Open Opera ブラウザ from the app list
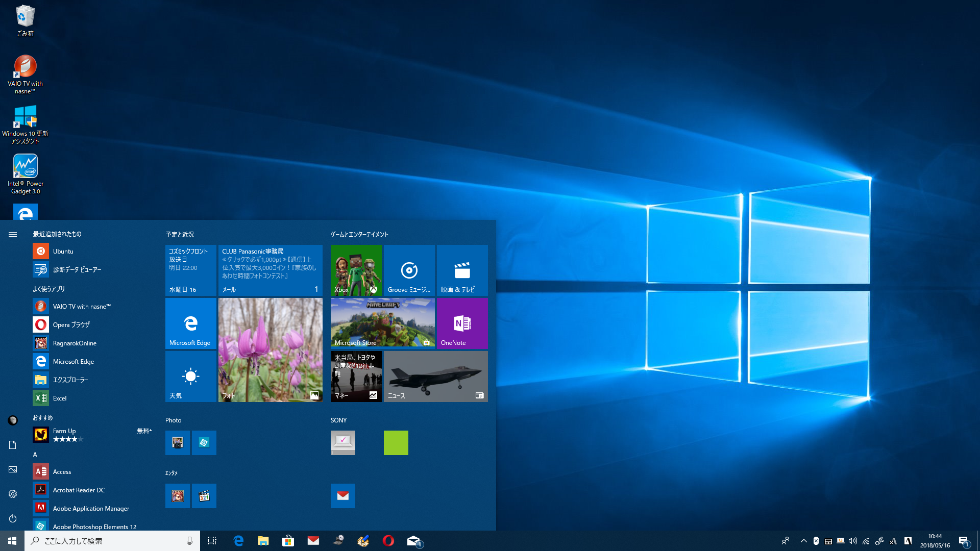 pyautogui.click(x=93, y=324)
